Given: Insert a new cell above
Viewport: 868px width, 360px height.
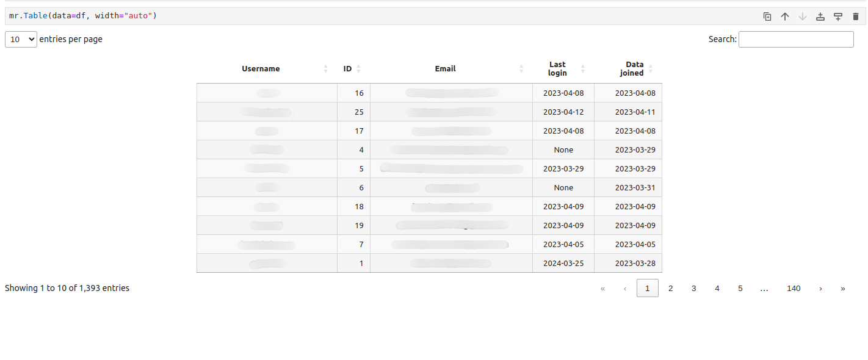Looking at the screenshot, I should [820, 16].
